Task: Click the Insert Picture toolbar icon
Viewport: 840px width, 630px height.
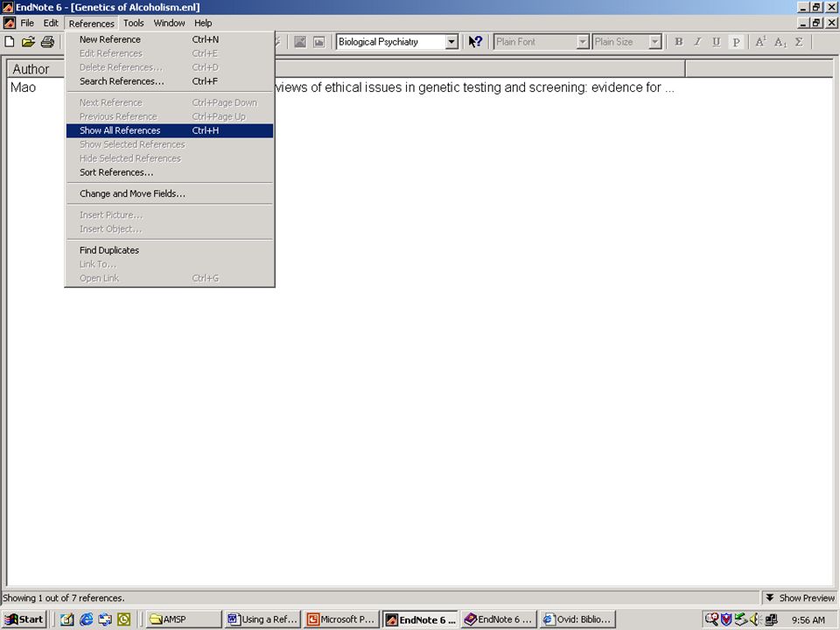Action: 300,42
